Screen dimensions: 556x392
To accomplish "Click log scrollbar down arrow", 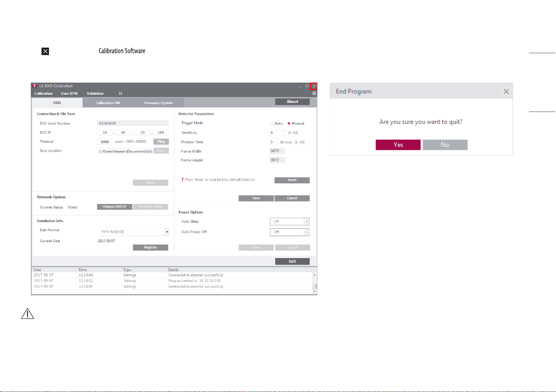I will click(x=314, y=291).
